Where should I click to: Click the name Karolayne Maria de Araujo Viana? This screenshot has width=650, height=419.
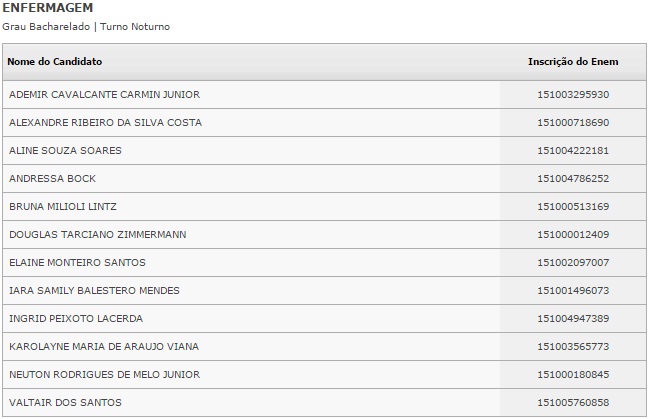(104, 347)
